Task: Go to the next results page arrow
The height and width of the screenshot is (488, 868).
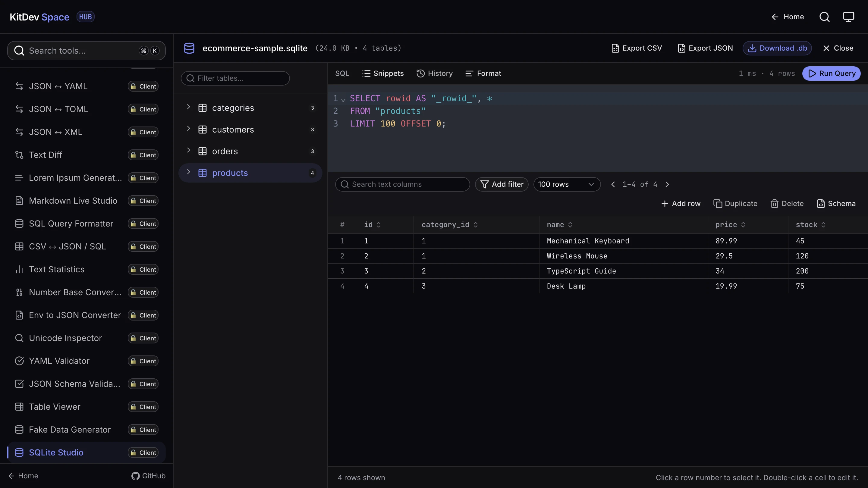Action: point(667,184)
